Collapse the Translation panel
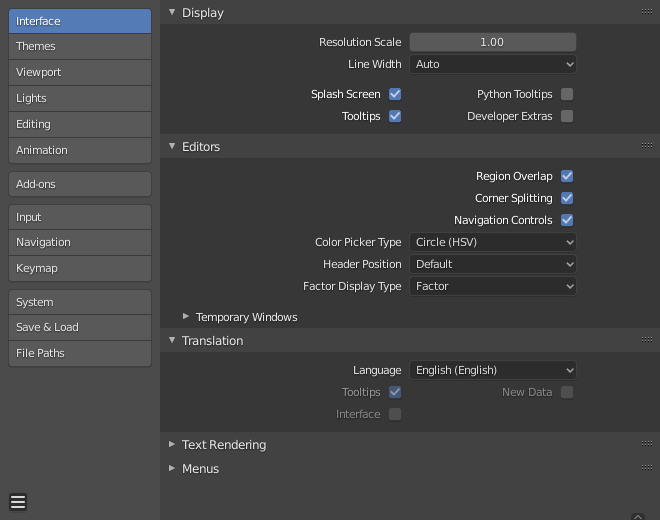660x520 pixels. click(x=172, y=340)
